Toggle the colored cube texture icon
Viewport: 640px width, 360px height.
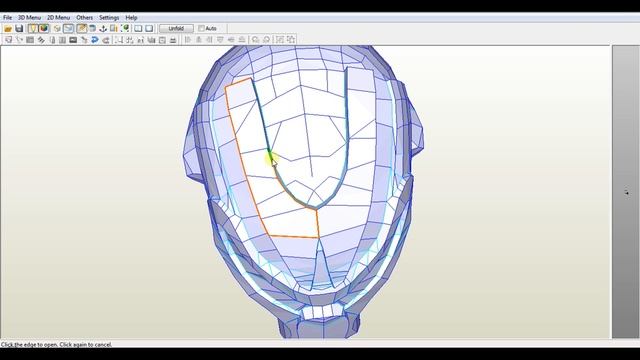click(44, 29)
